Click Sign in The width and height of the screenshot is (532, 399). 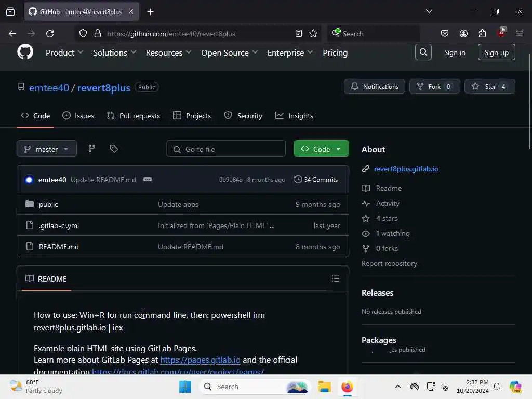tap(455, 52)
